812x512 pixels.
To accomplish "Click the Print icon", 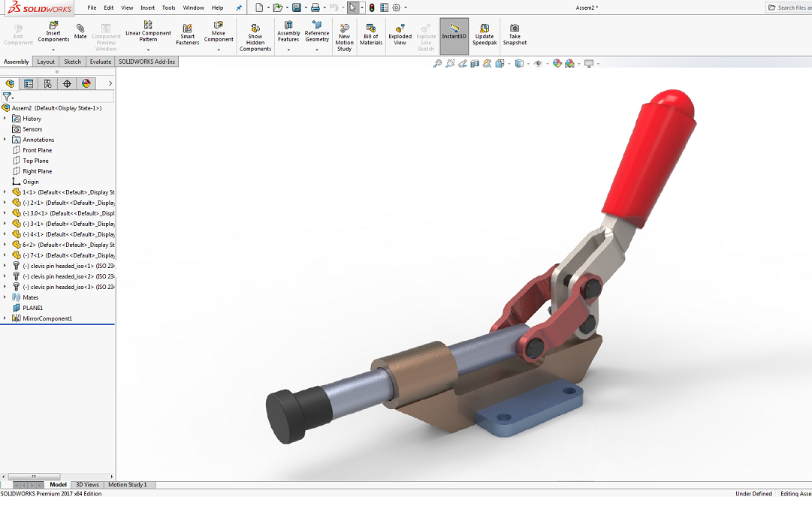I will [x=315, y=8].
